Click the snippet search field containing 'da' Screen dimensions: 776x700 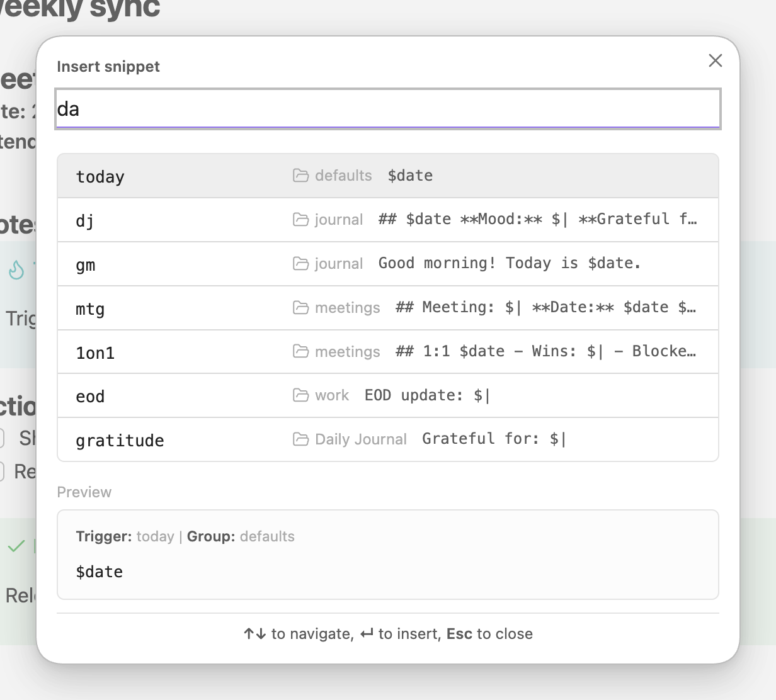(x=388, y=109)
